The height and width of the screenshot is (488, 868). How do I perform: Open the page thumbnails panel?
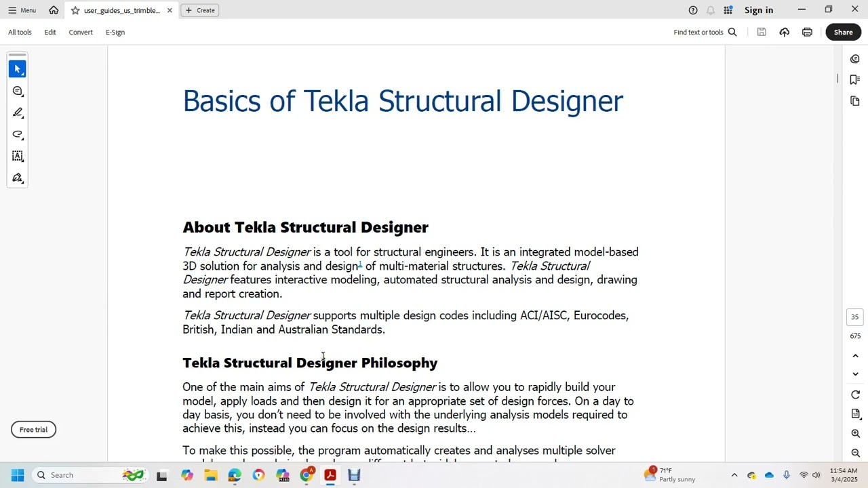(855, 101)
